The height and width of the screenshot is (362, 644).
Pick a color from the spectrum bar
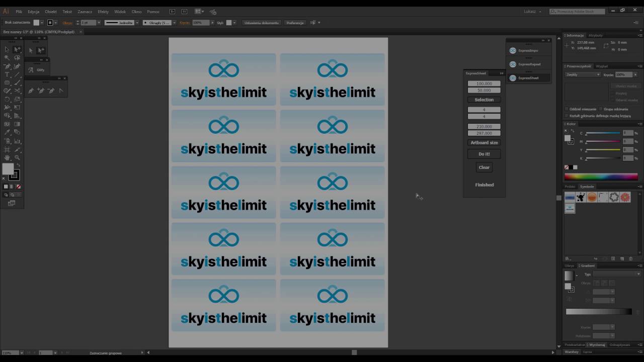[x=601, y=176]
